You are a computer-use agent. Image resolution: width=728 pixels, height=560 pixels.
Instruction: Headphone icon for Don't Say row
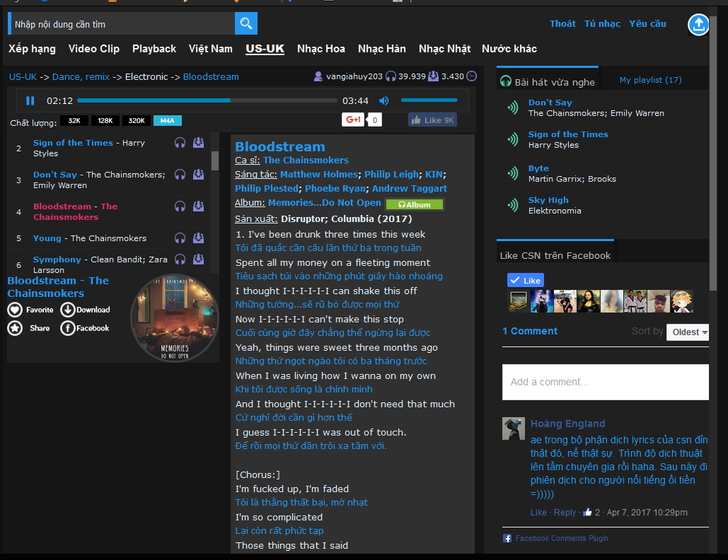coord(180,175)
